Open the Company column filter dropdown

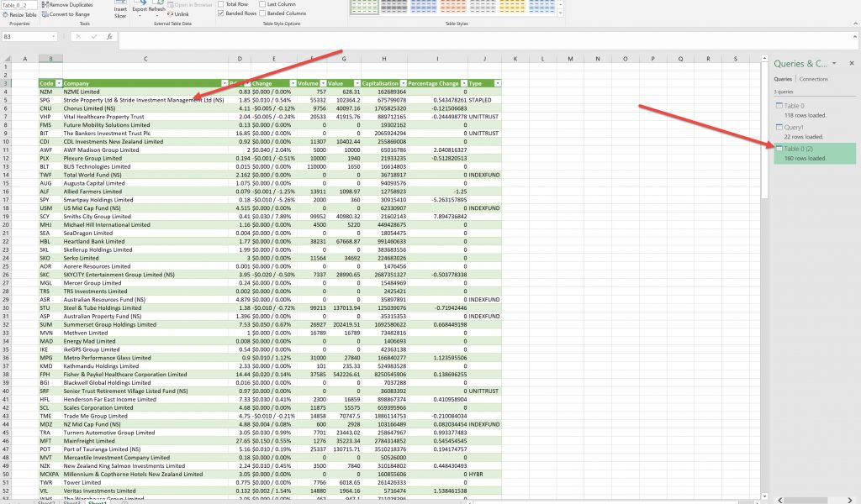click(x=223, y=83)
